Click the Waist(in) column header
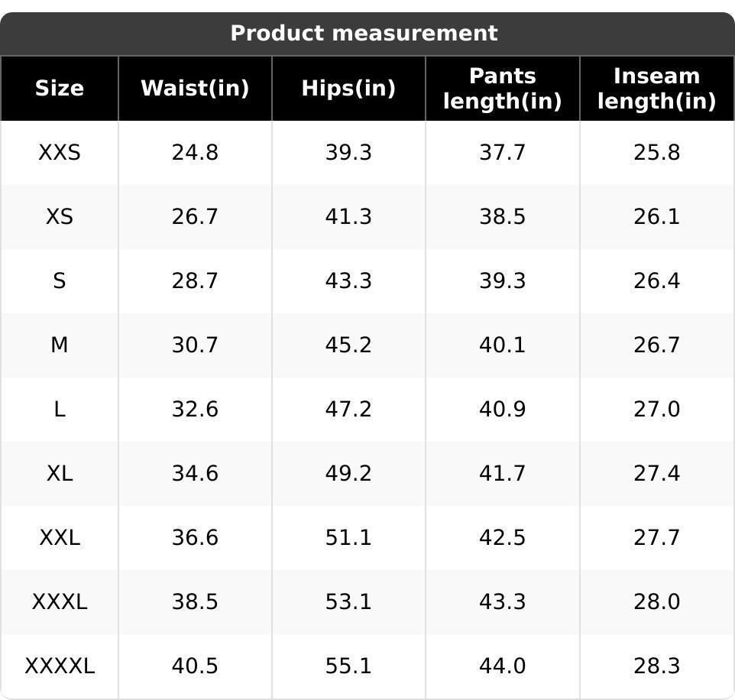This screenshot has width=735, height=700. point(195,88)
